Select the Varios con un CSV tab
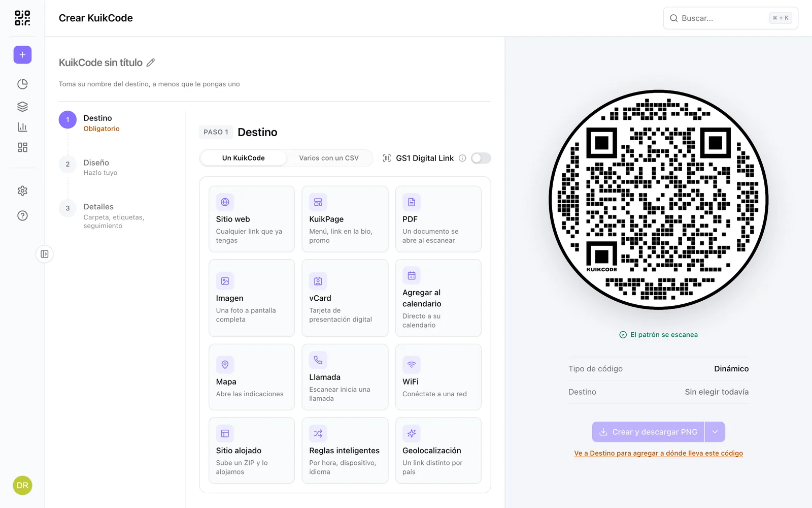 pyautogui.click(x=329, y=158)
